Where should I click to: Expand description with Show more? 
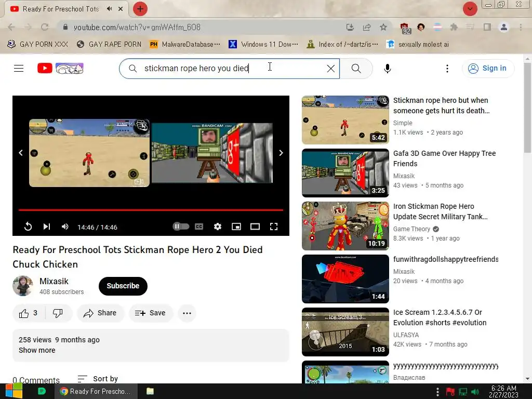(37, 350)
